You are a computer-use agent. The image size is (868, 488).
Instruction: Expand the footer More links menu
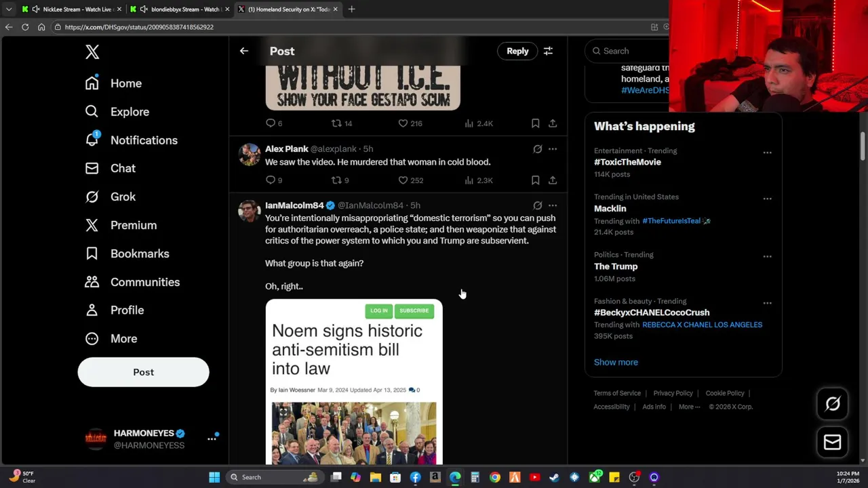[x=689, y=407]
